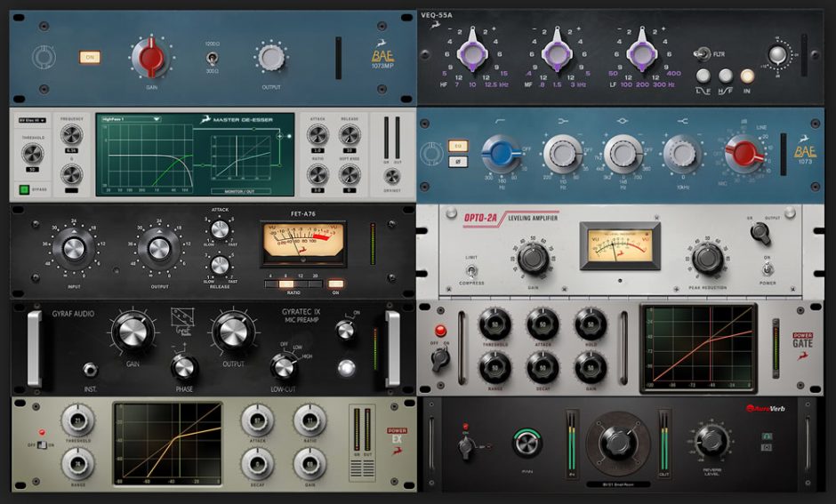Toggle the ON button on FET-A76
The width and height of the screenshot is (836, 504).
pyautogui.click(x=336, y=284)
